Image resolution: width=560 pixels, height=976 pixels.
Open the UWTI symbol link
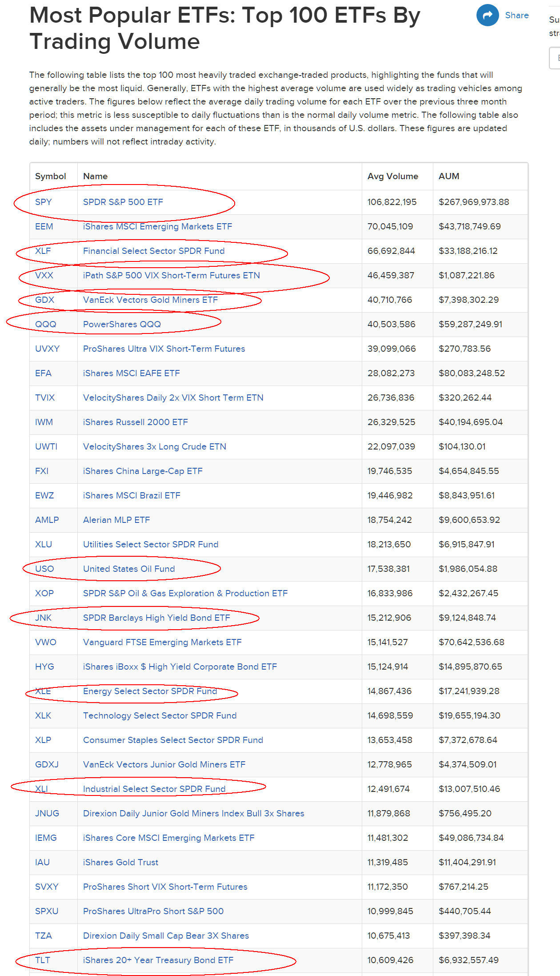pyautogui.click(x=46, y=446)
